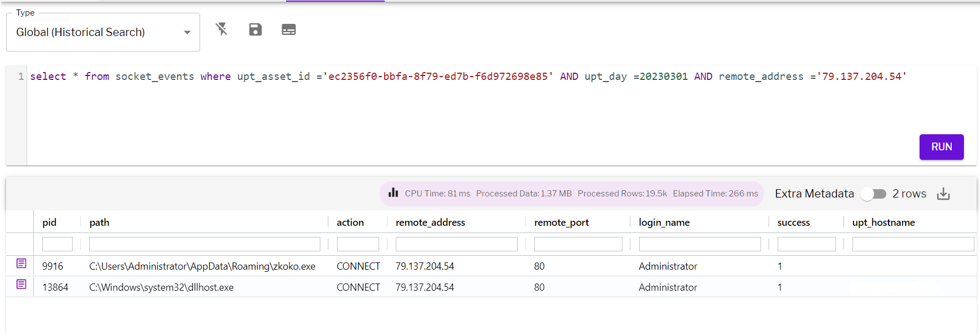Click the '2 rows' count label
980x334 pixels.
[909, 194]
